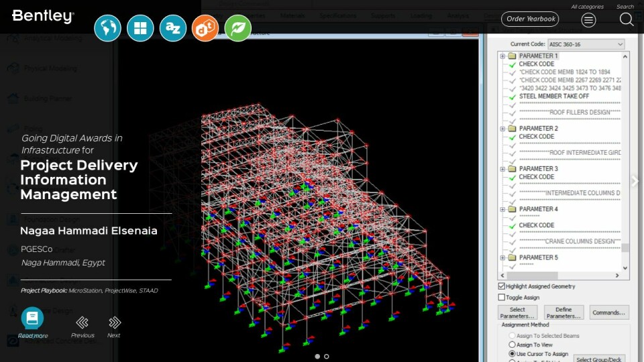
Task: Toggle Highlight Assigned Geometry checkbox
Action: click(x=502, y=286)
